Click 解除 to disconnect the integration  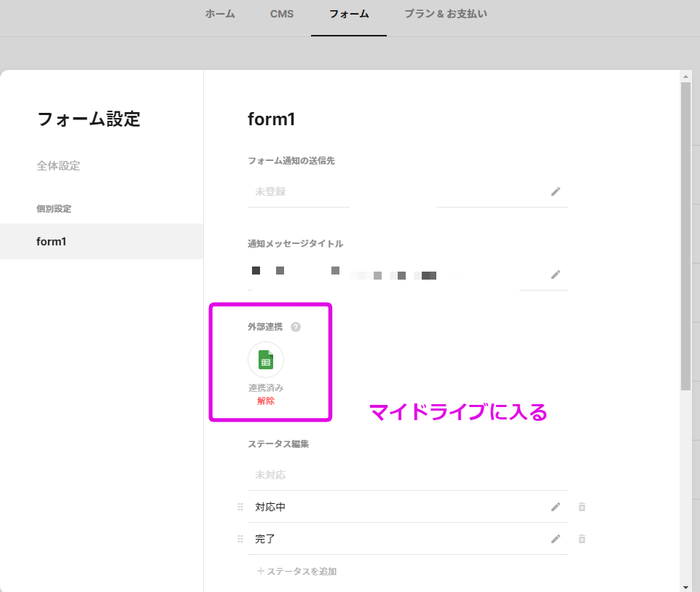[x=266, y=401]
